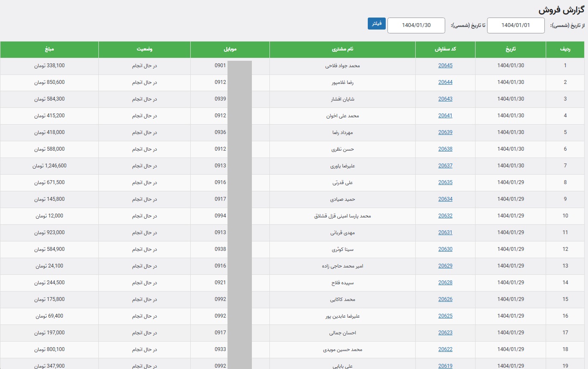Open order link 20626
Image resolution: width=588 pixels, height=369 pixels.
point(445,299)
